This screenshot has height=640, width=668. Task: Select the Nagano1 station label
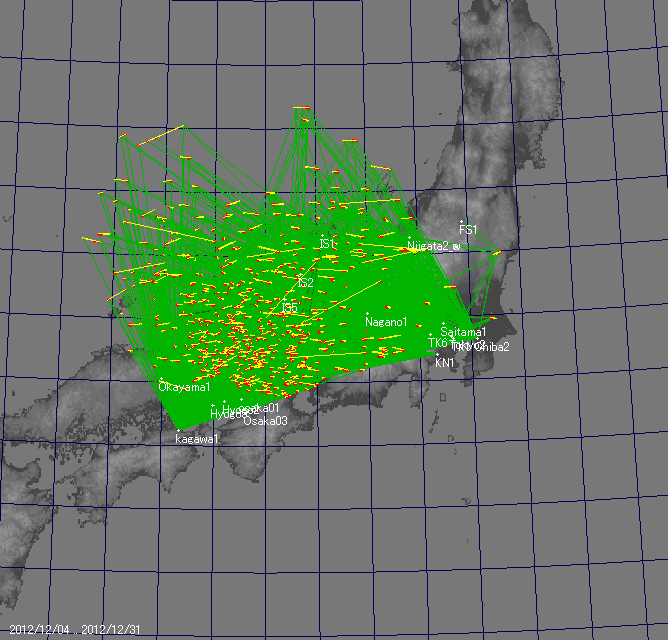click(x=386, y=322)
